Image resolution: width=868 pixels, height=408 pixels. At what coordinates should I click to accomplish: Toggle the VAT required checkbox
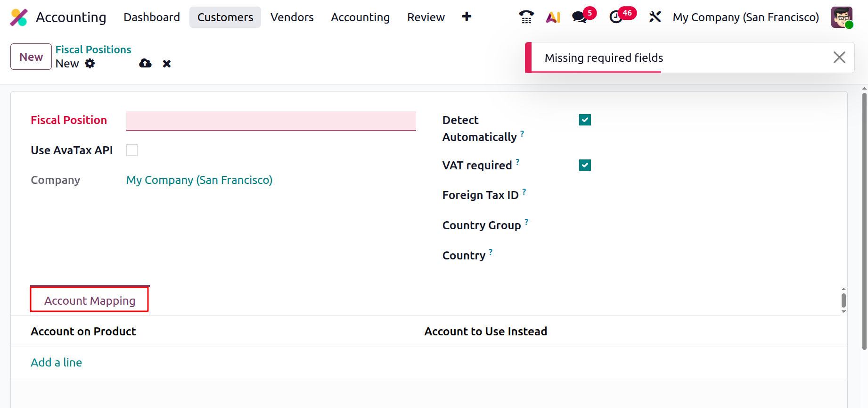click(585, 165)
